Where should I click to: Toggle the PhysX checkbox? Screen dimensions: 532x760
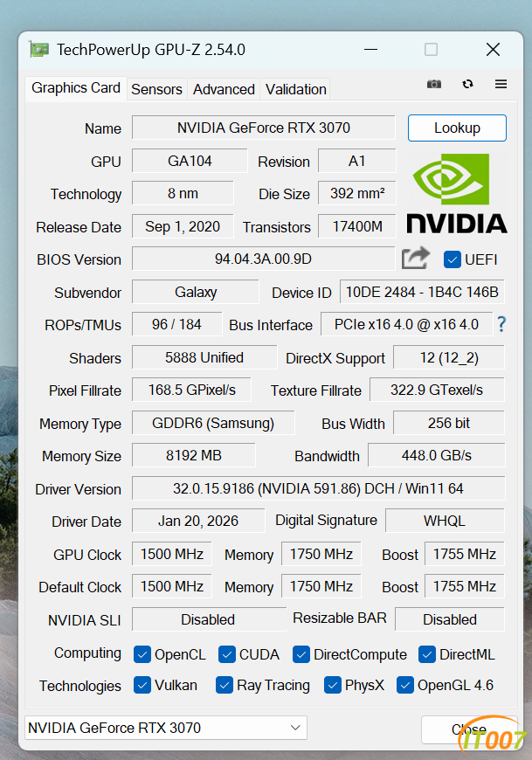[x=332, y=685]
